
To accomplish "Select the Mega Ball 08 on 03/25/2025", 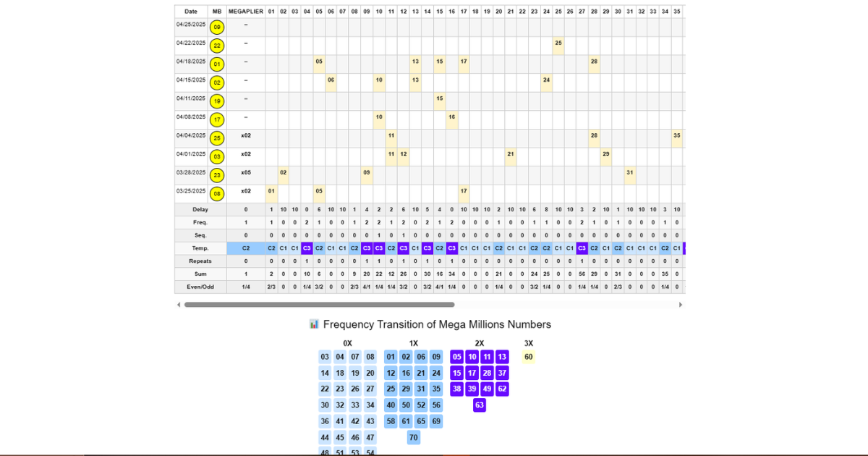I will [x=217, y=194].
